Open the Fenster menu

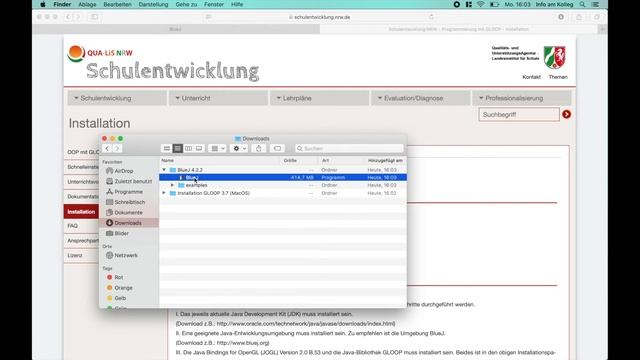pos(214,4)
